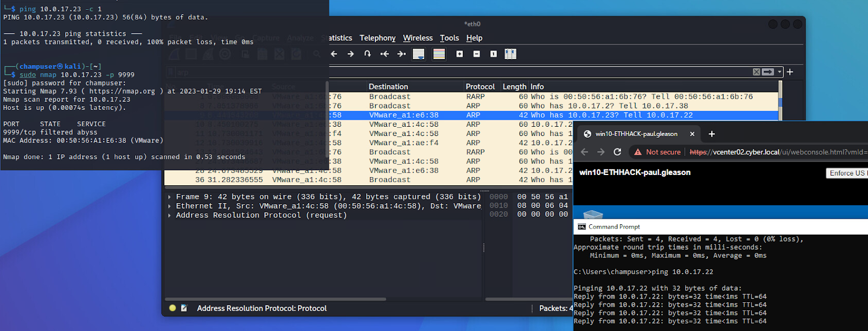Click the Enforce US keyboard button
The image size is (868, 331).
pos(846,173)
